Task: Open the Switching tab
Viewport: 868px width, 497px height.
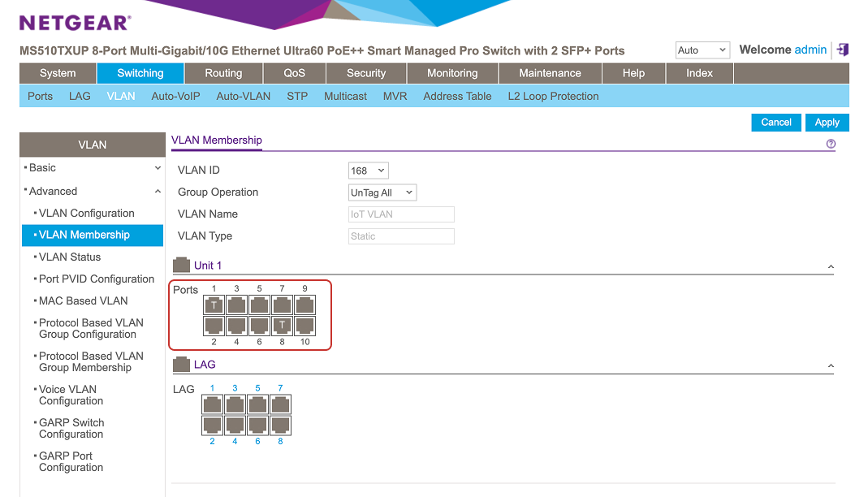Action: 140,73
